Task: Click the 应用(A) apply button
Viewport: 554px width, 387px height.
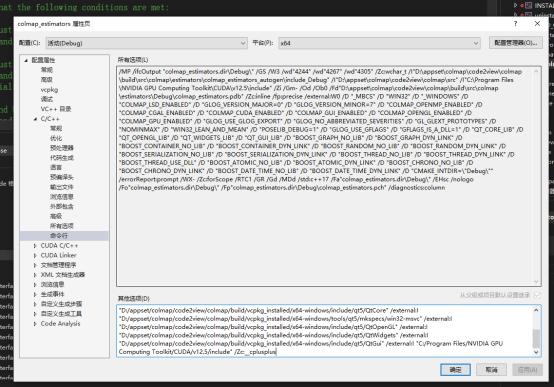Action: (x=527, y=370)
